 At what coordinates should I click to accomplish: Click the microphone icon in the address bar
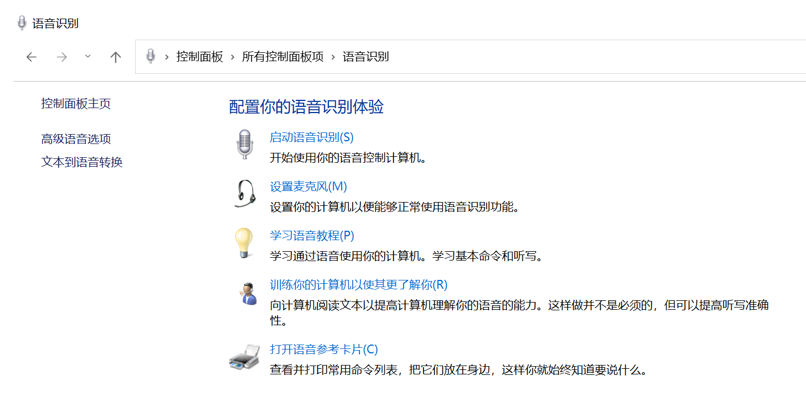[150, 57]
